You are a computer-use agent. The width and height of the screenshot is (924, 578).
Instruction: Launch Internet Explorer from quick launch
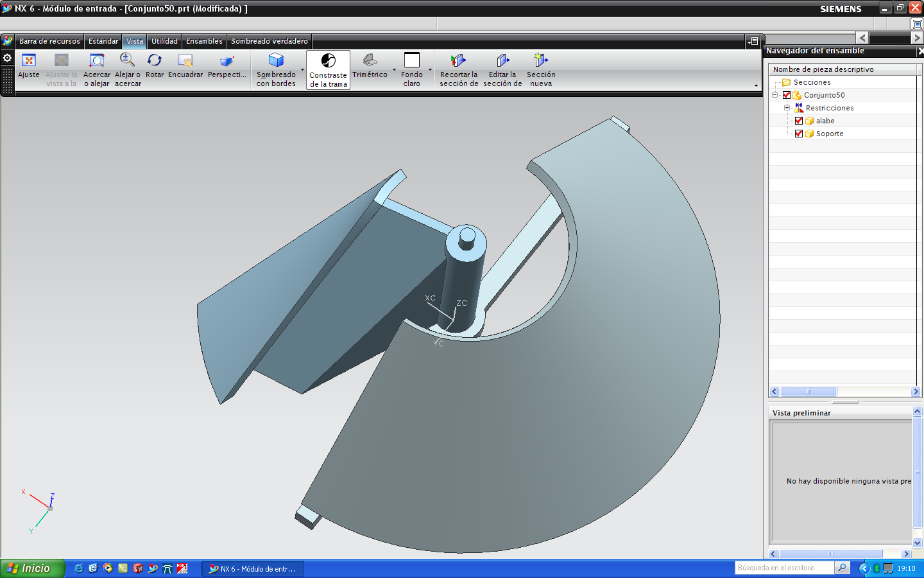[78, 568]
